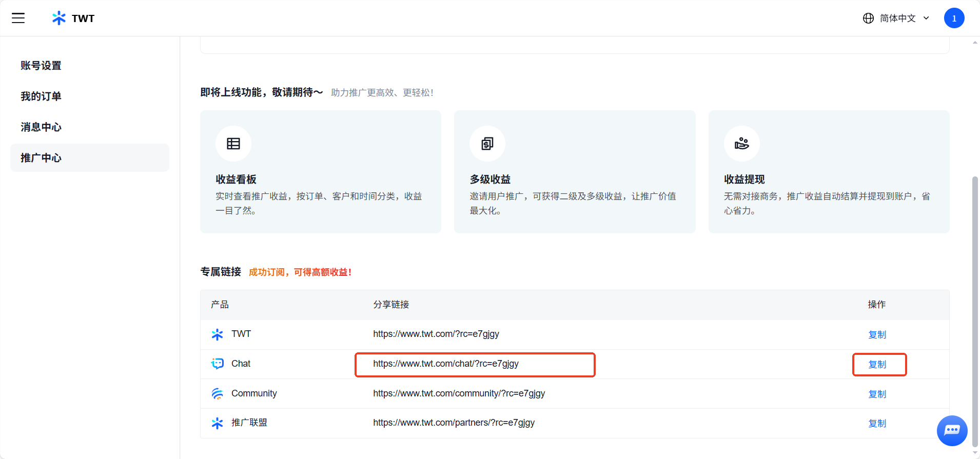Open 账号设置 in the sidebar
980x459 pixels.
coord(41,66)
